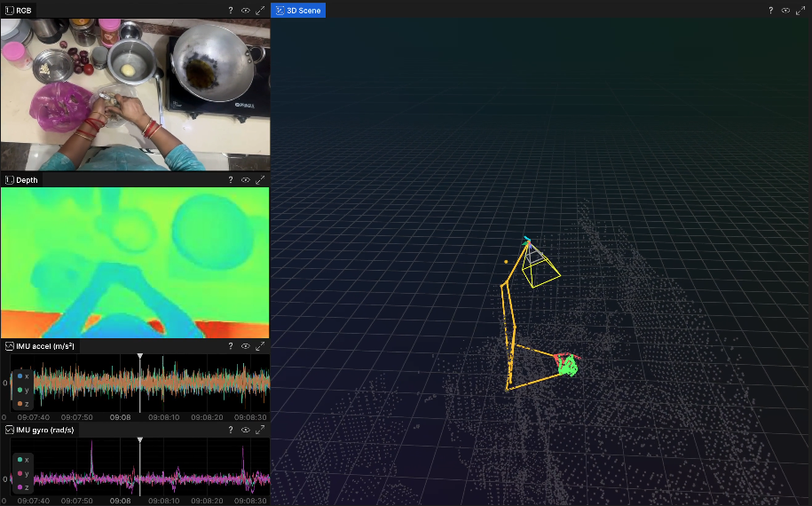
Task: Maximize the Depth view panel
Action: [260, 179]
